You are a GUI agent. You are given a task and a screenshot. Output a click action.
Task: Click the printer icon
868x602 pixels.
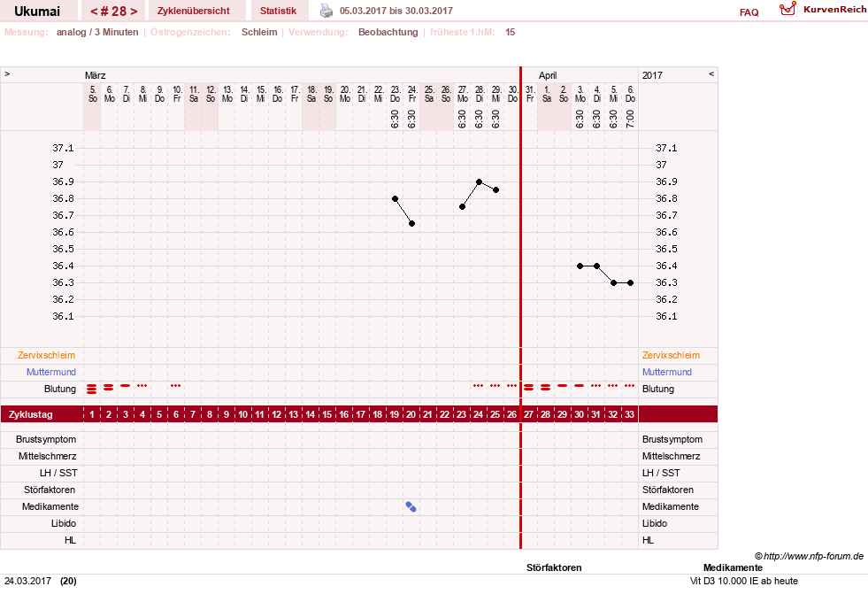(x=326, y=11)
